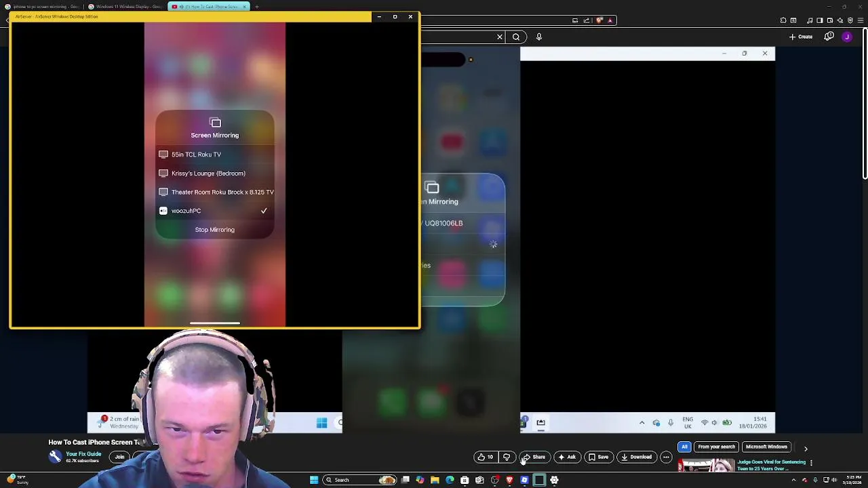
Task: Close the How To Cast iPhone Screen tab
Action: coord(245,7)
